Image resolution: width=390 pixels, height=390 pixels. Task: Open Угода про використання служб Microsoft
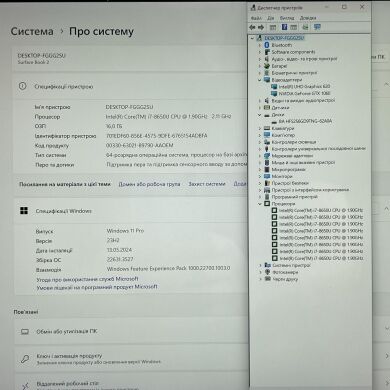tap(87, 279)
